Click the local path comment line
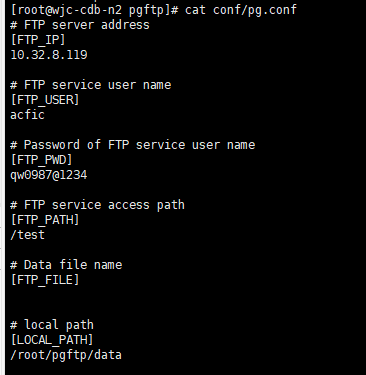 pyautogui.click(x=52, y=325)
